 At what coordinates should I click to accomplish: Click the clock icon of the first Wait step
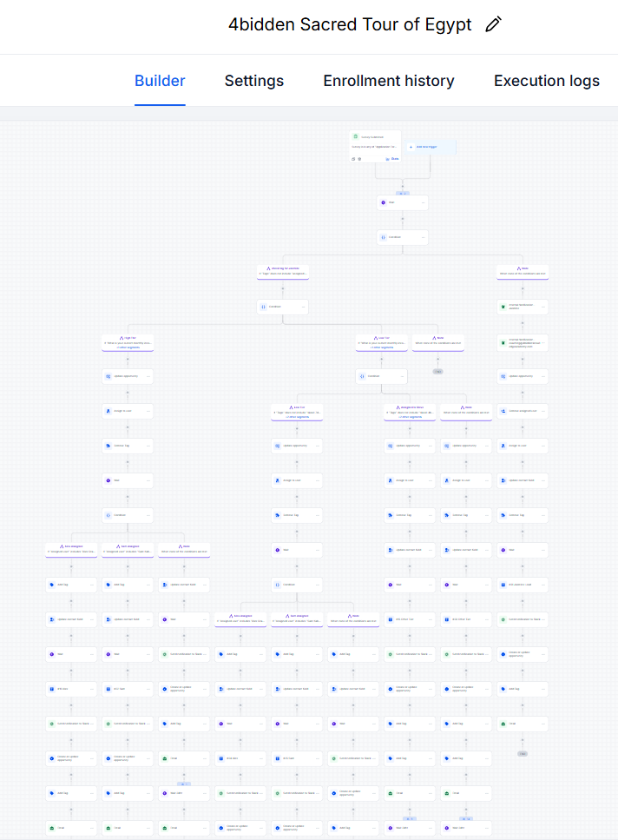(x=383, y=202)
